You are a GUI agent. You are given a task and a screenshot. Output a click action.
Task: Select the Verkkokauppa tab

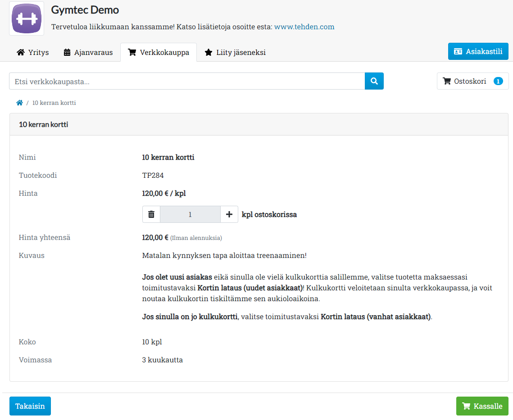[159, 52]
